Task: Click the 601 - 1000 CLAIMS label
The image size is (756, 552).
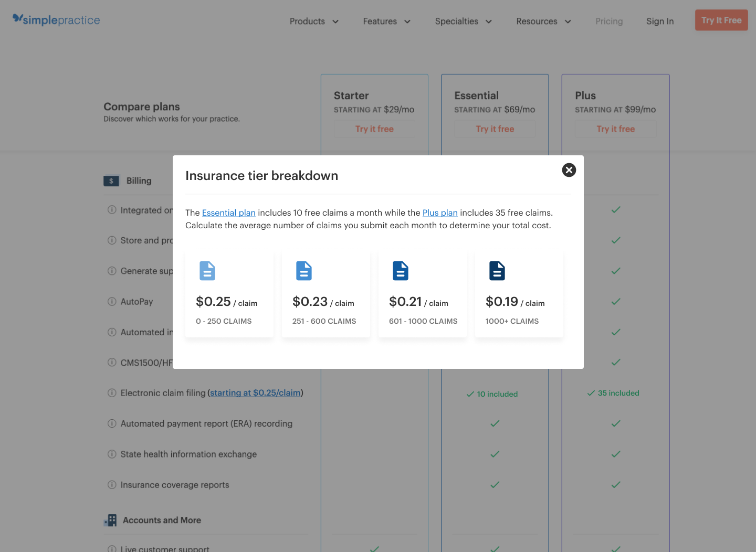Action: (423, 321)
